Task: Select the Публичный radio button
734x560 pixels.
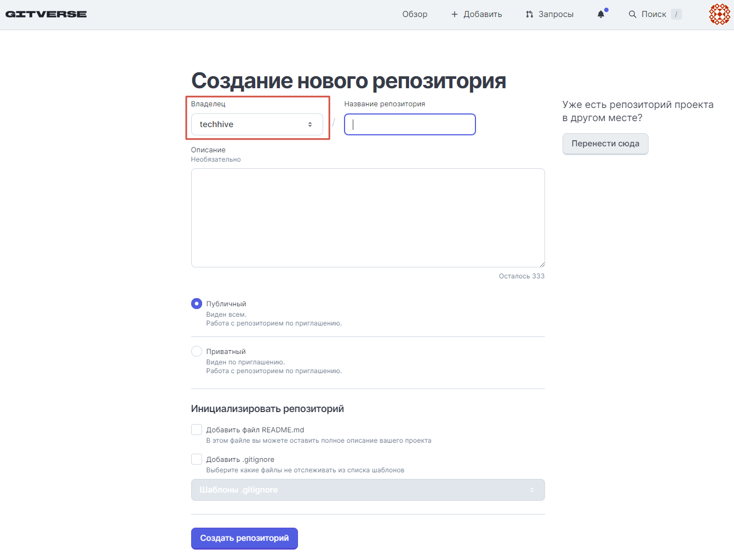Action: coord(197,304)
